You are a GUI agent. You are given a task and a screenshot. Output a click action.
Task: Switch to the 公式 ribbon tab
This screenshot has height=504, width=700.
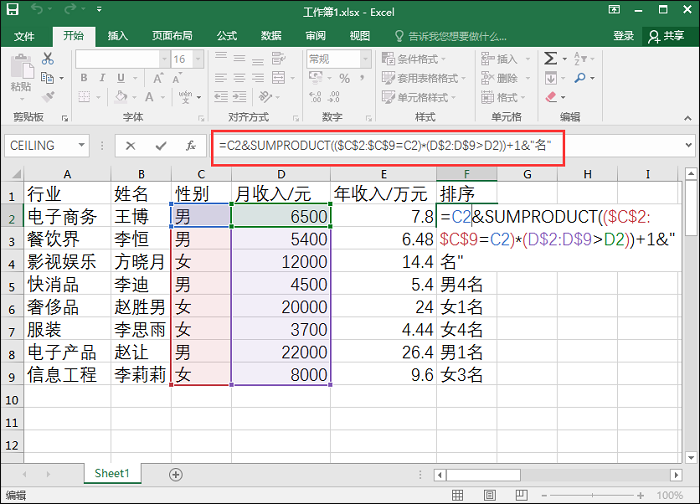[x=226, y=36]
